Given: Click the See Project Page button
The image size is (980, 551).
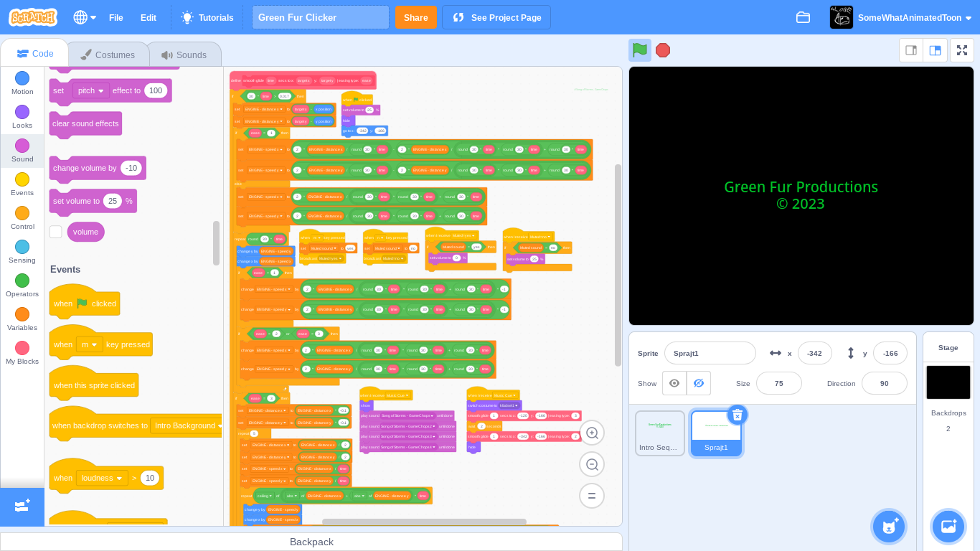Looking at the screenshot, I should point(496,17).
